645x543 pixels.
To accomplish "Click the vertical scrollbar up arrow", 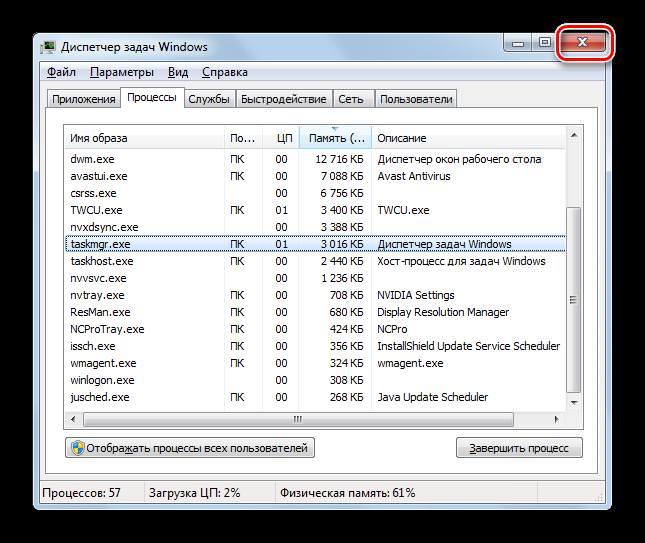I will point(574,135).
